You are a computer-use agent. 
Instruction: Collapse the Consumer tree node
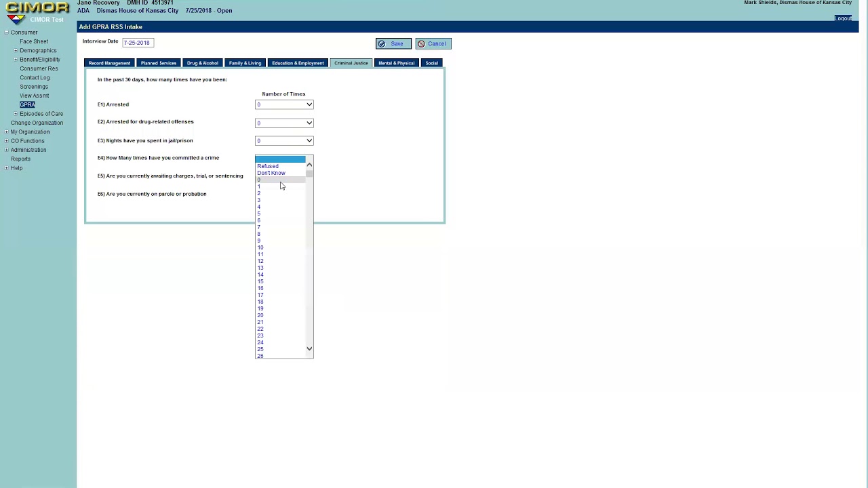7,33
